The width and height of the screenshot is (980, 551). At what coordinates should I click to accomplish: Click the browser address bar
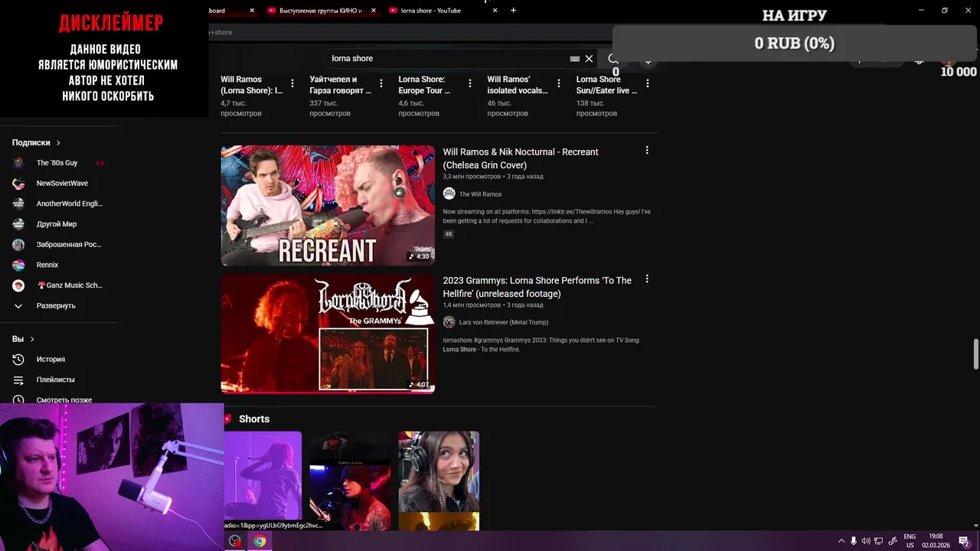tap(410, 32)
